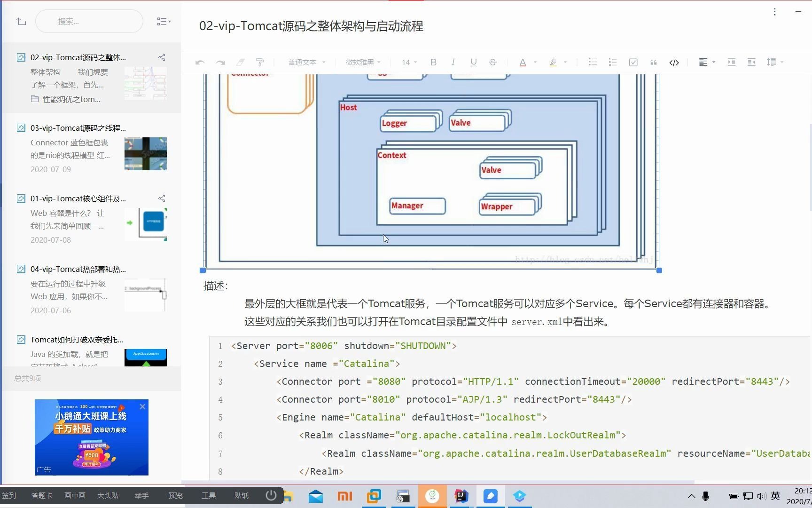Open font size dropdown 14

pyautogui.click(x=409, y=62)
